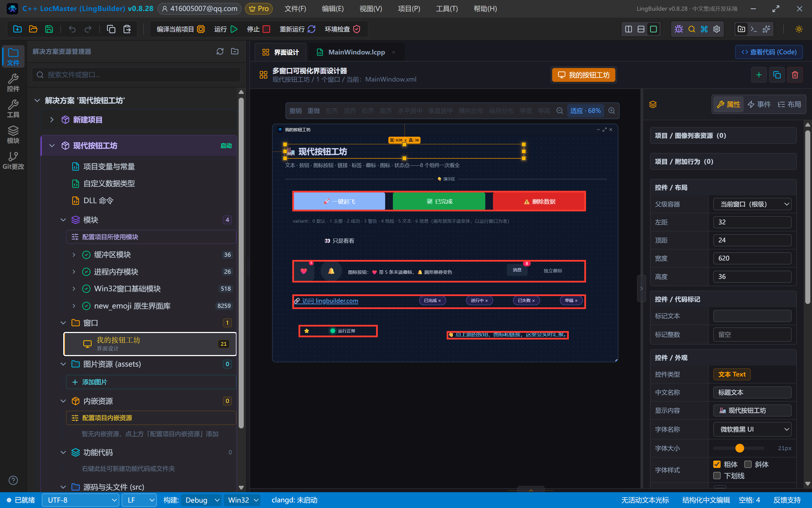The image size is (812, 508).
Task: Expand the 新建项目 tree node
Action: pyautogui.click(x=52, y=120)
